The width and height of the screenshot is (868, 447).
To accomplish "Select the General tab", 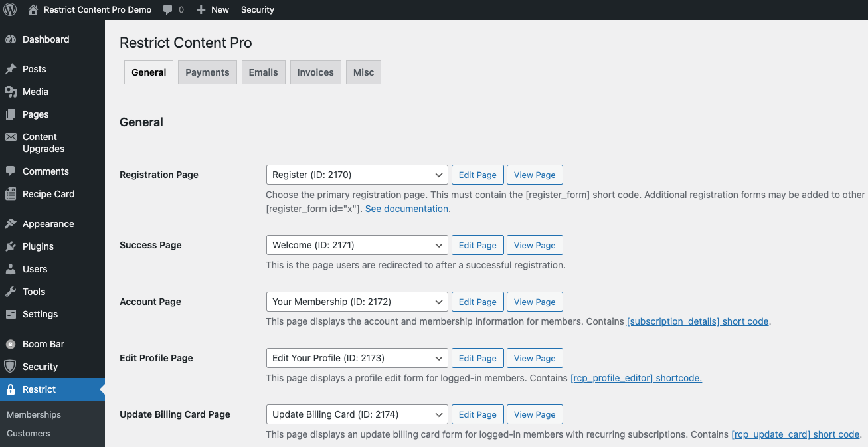I will click(x=149, y=72).
